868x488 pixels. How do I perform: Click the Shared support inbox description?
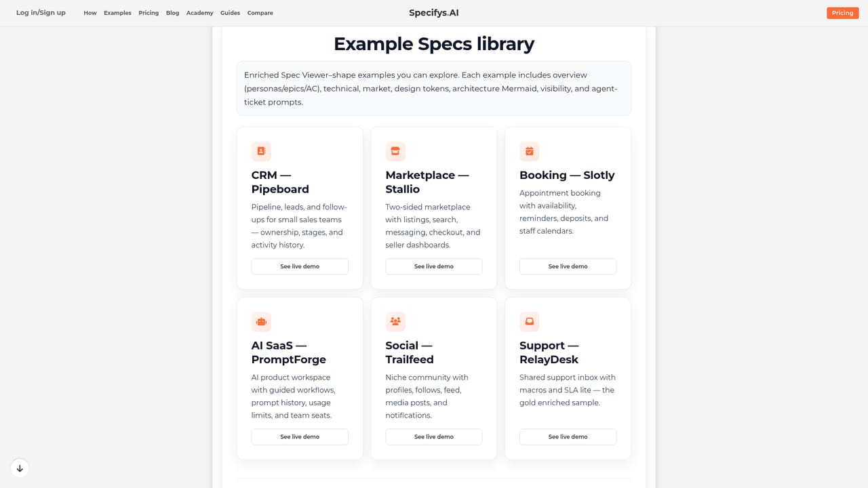tap(568, 390)
